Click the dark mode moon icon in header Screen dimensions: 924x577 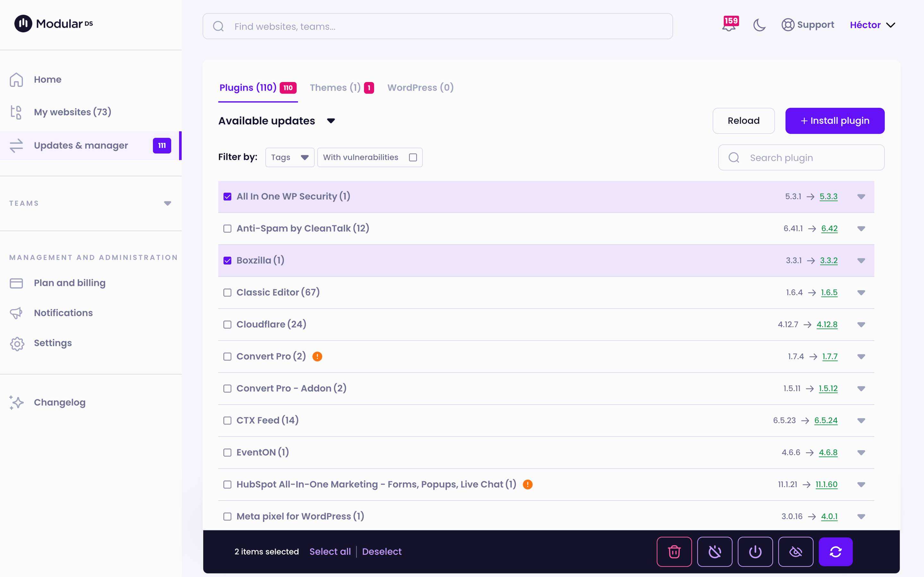(760, 25)
